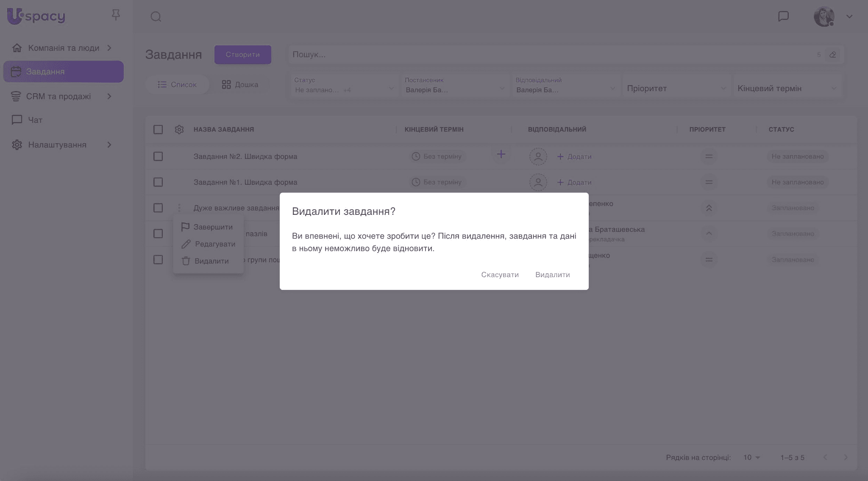This screenshot has width=868, height=481.
Task: Confirm deletion with the Видалити dialog button
Action: [552, 275]
